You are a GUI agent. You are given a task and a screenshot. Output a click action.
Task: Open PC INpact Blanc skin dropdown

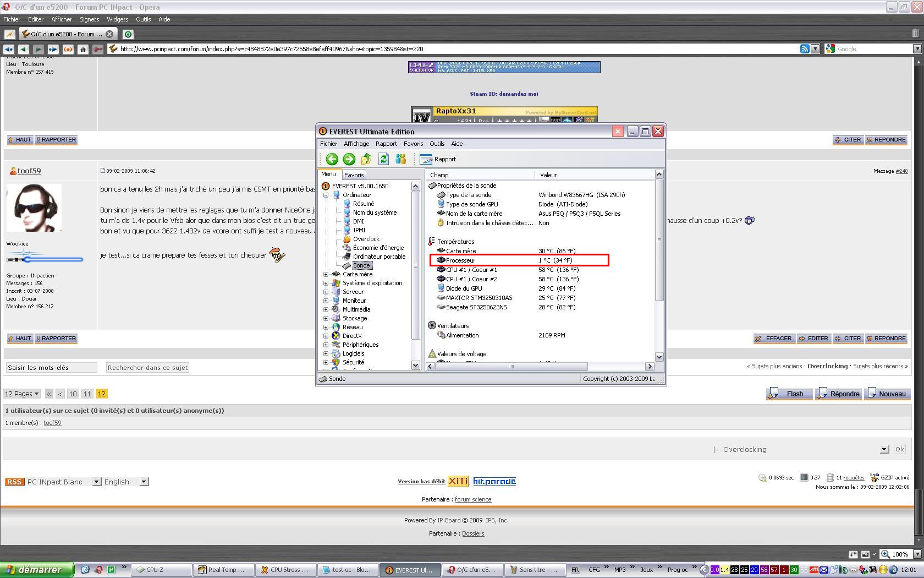pyautogui.click(x=63, y=482)
